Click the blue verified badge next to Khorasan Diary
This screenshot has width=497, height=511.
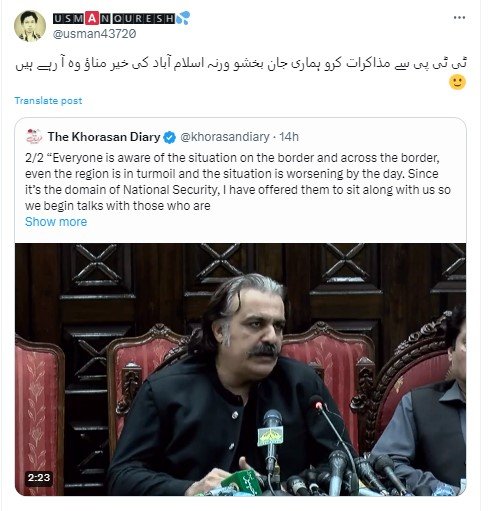click(170, 137)
